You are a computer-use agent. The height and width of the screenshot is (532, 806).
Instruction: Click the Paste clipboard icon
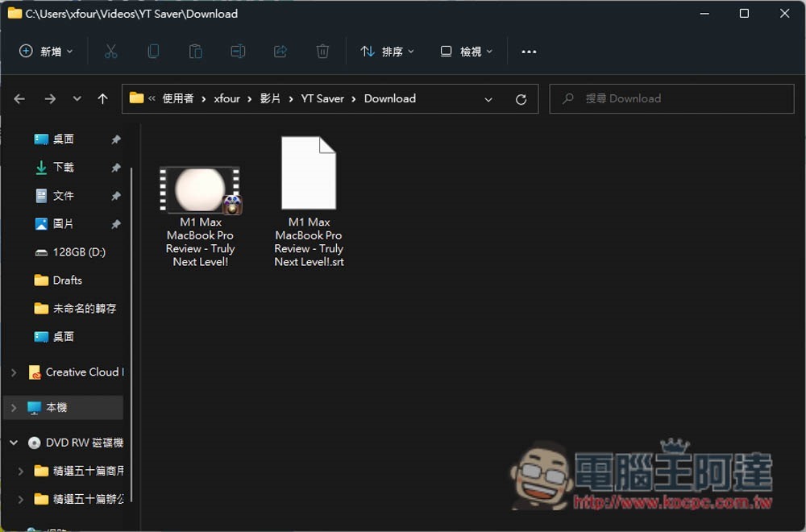(195, 52)
